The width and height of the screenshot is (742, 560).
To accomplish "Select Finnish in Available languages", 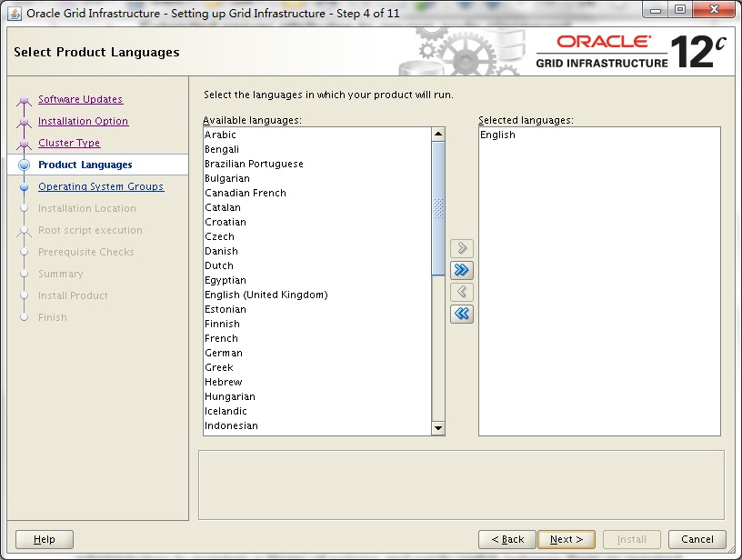I will pos(317,324).
